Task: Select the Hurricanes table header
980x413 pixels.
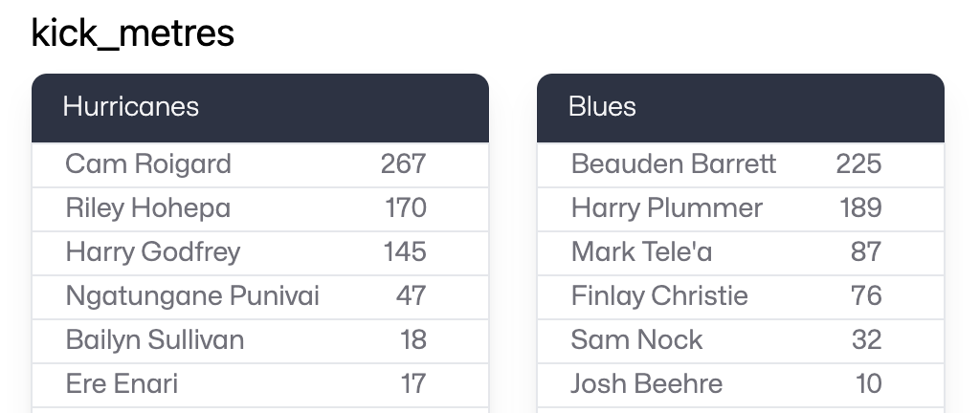Action: pos(130,106)
